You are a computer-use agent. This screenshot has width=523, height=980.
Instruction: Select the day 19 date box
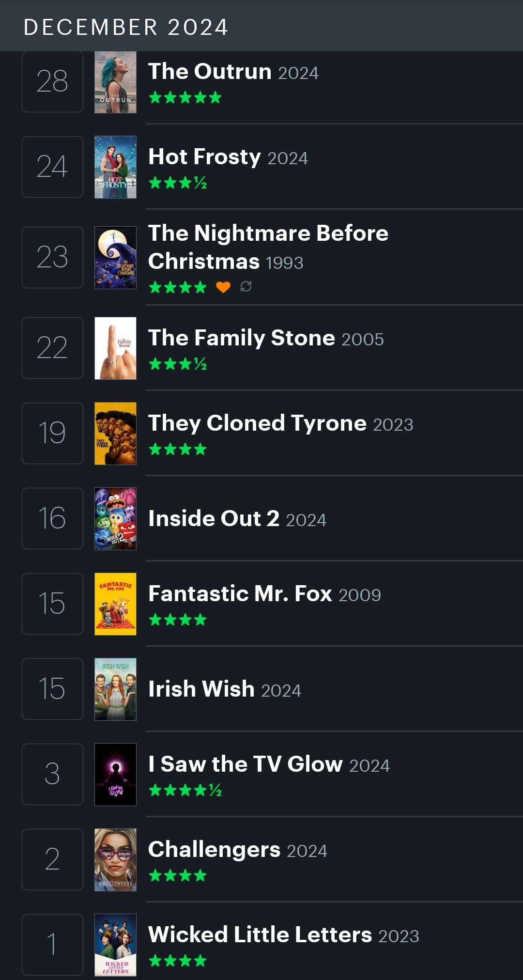coord(52,433)
